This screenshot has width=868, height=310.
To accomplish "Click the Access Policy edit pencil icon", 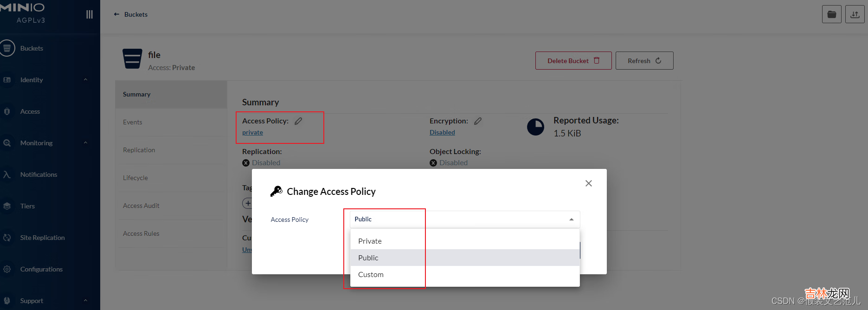I will (x=298, y=121).
